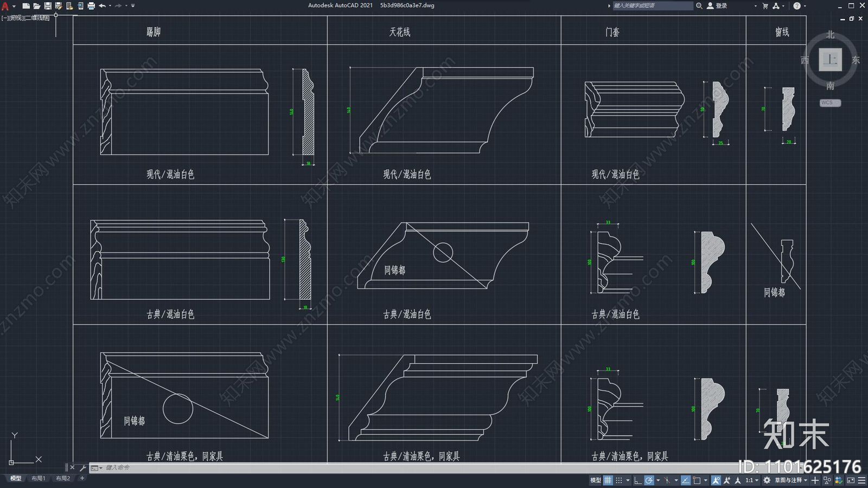Click the 二维线框 visual style label

tap(37, 18)
